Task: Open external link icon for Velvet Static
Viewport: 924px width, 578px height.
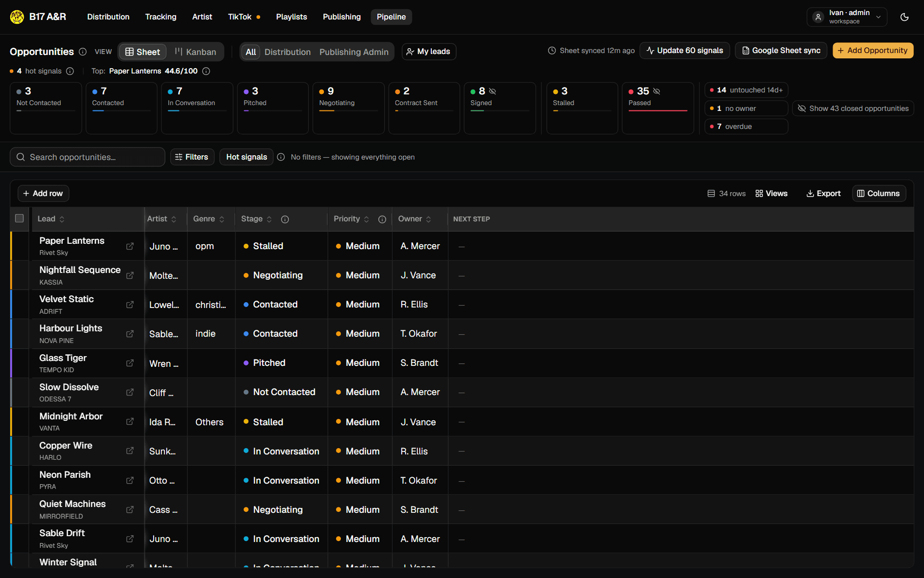Action: coord(130,305)
